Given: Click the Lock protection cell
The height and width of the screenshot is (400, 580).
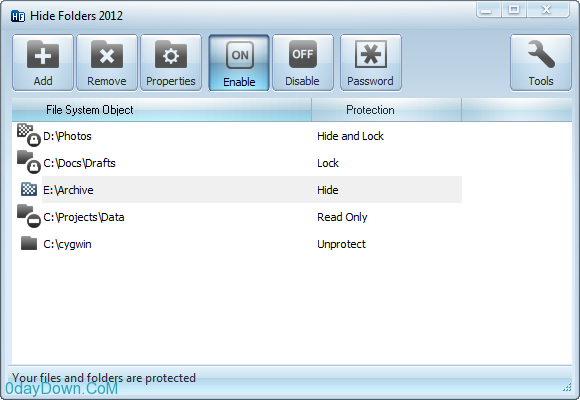Looking at the screenshot, I should (328, 163).
